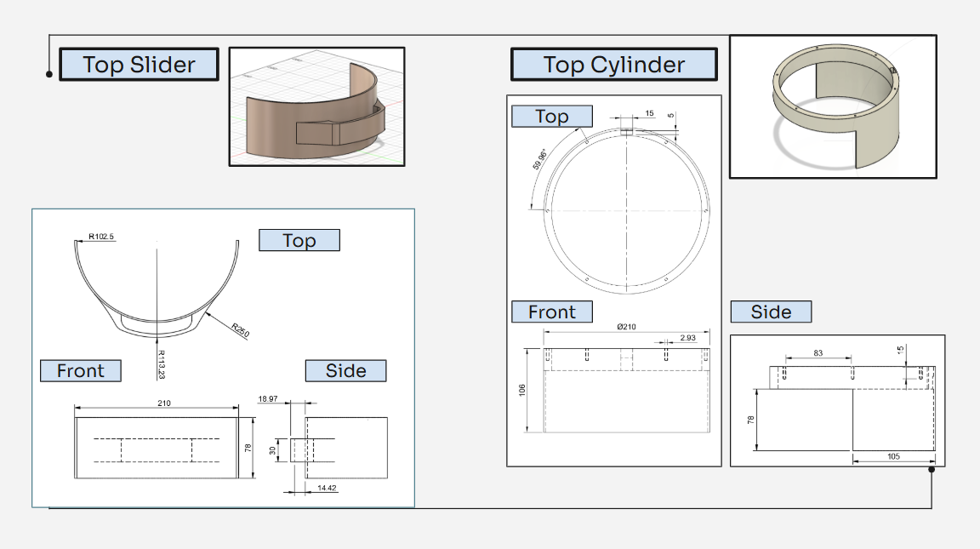Select the Top Cylinder title label
980x549 pixels.
(613, 64)
